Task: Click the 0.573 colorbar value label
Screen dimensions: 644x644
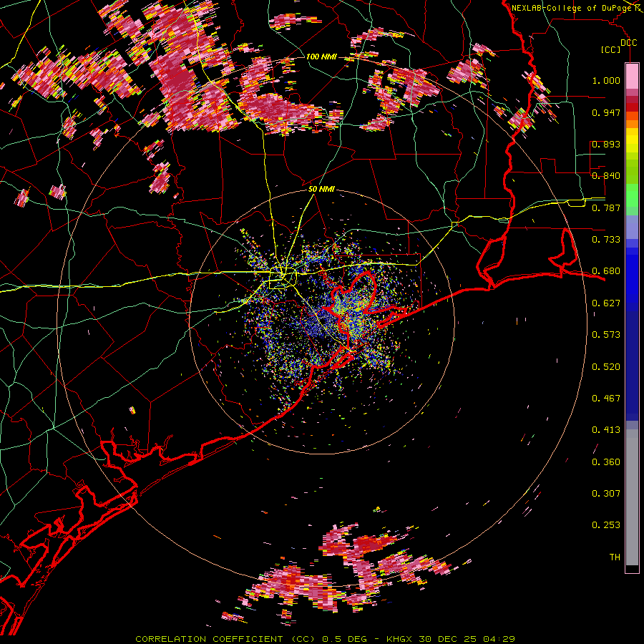Action: 606,335
